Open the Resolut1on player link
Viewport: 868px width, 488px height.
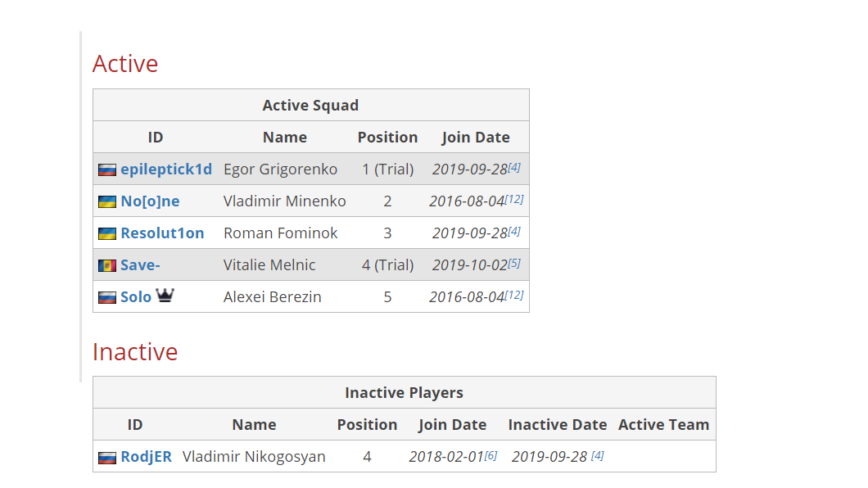(162, 233)
